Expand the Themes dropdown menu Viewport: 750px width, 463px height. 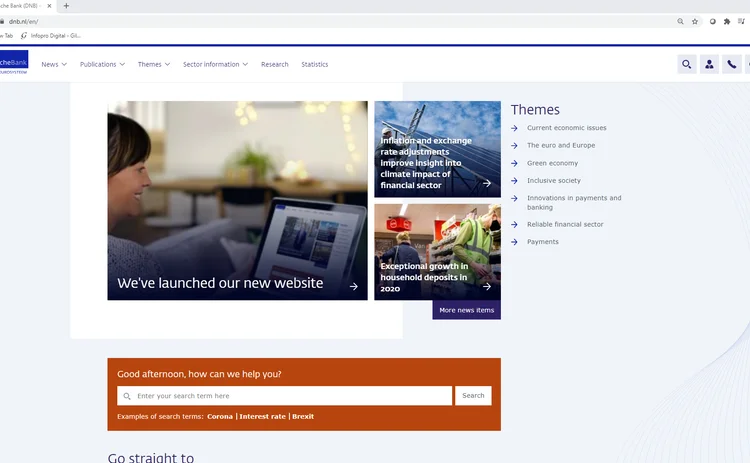click(154, 64)
